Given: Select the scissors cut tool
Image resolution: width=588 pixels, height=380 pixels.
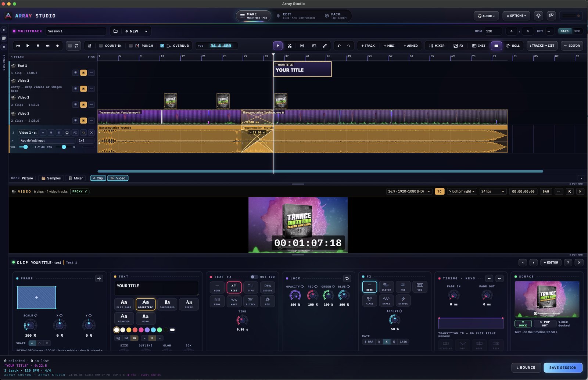Looking at the screenshot, I should (290, 46).
